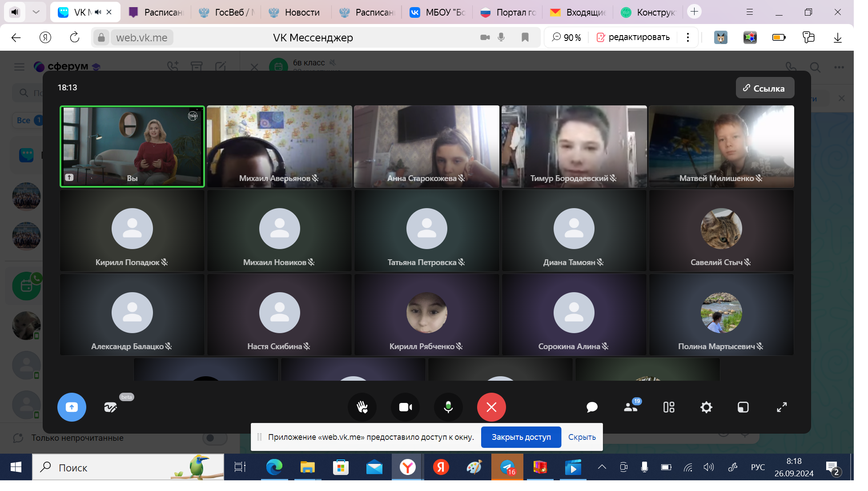Click редактировать button in toolbar
Screen dimensions: 868x491
click(633, 37)
